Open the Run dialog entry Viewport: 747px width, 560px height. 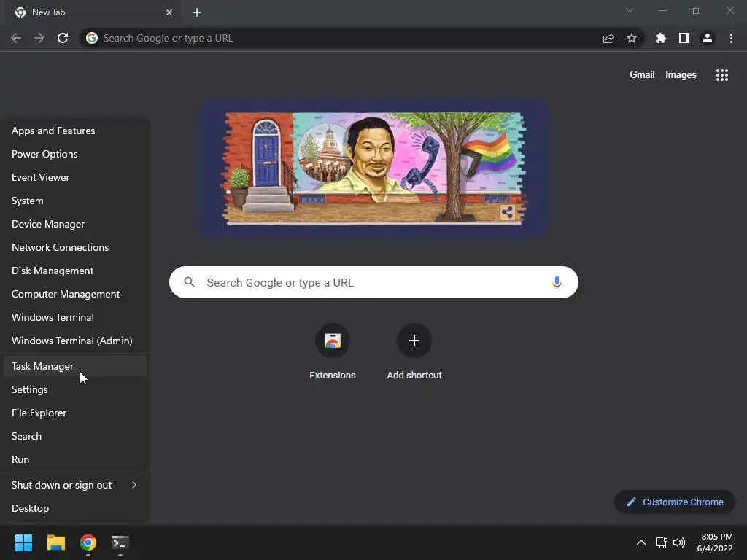[75, 459]
